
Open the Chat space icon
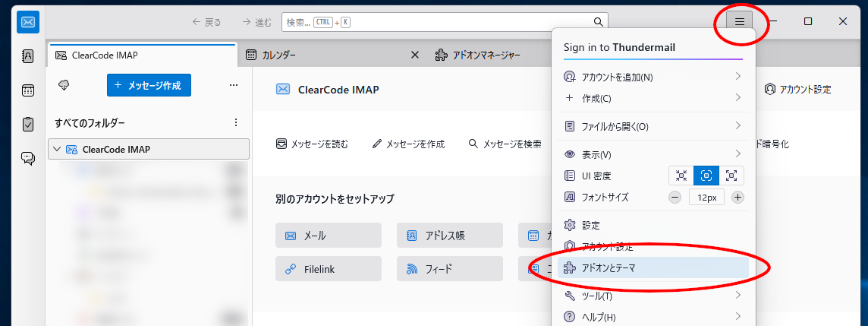pyautogui.click(x=27, y=159)
